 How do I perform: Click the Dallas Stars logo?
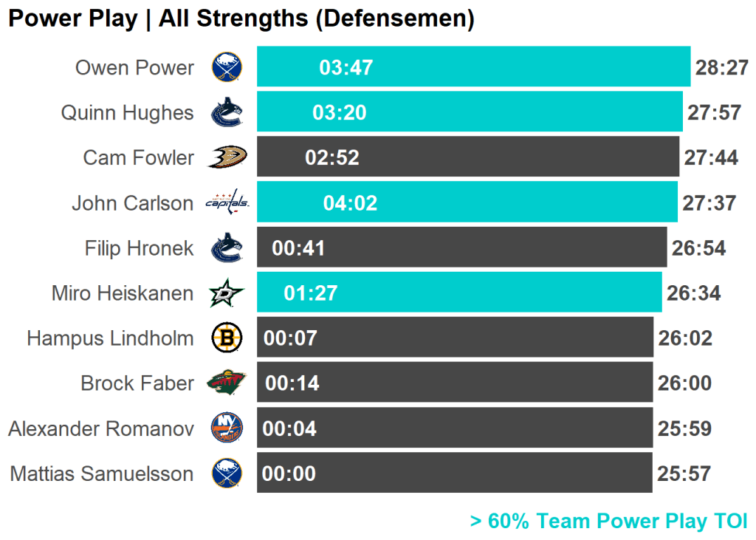[x=227, y=293]
